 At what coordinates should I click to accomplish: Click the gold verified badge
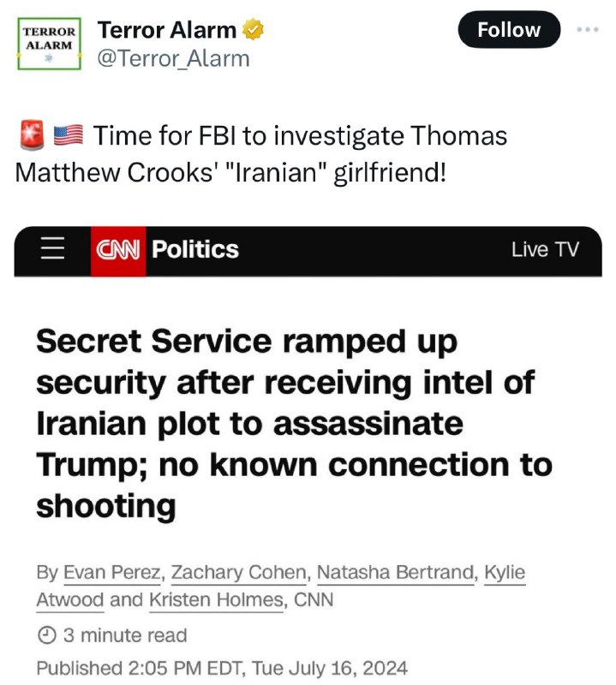click(253, 30)
